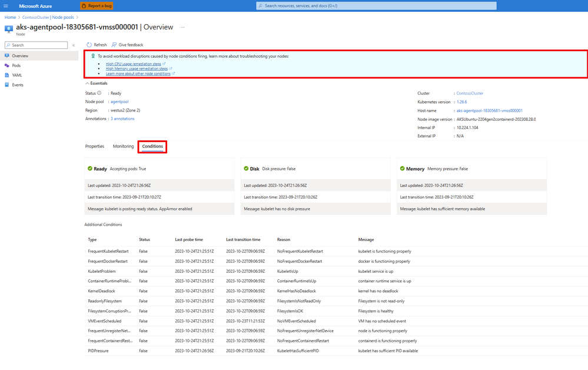The width and height of the screenshot is (588, 370).
Task: Focus the global resource search box
Action: tap(376, 6)
